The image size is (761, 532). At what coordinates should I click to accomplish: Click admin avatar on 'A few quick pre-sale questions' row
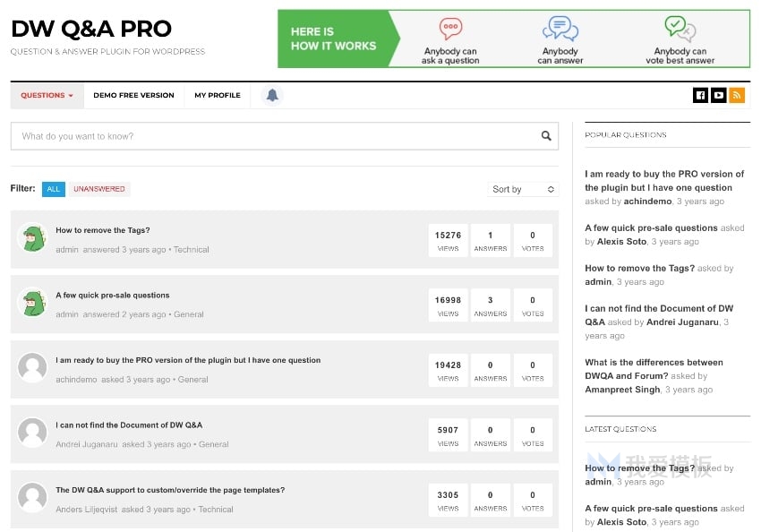click(32, 304)
